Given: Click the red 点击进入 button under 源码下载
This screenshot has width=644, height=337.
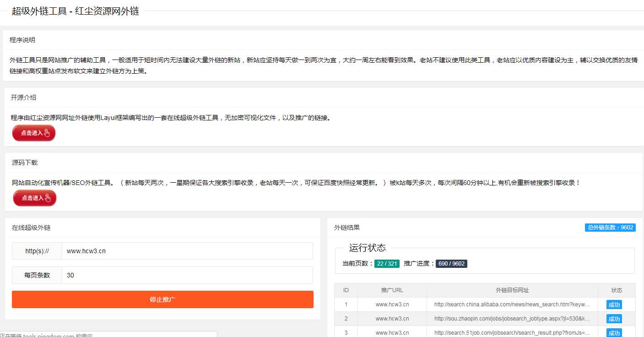Looking at the screenshot, I should [34, 198].
